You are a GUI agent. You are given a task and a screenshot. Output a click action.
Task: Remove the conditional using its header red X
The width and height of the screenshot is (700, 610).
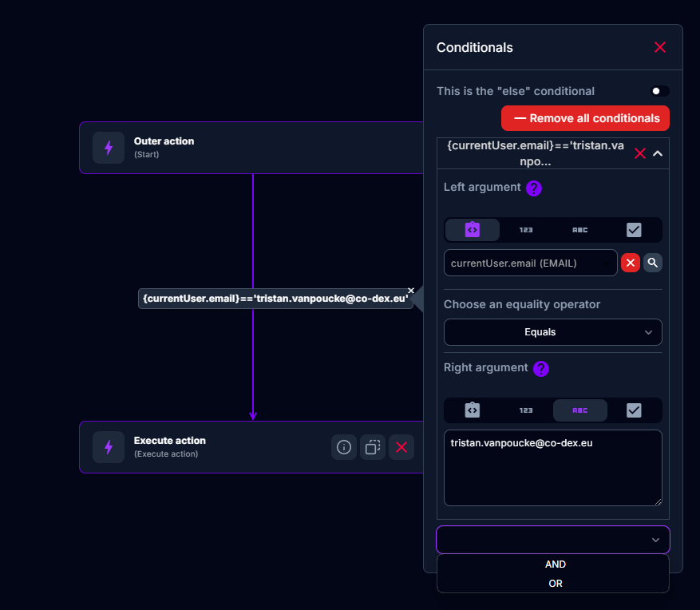[x=639, y=153]
